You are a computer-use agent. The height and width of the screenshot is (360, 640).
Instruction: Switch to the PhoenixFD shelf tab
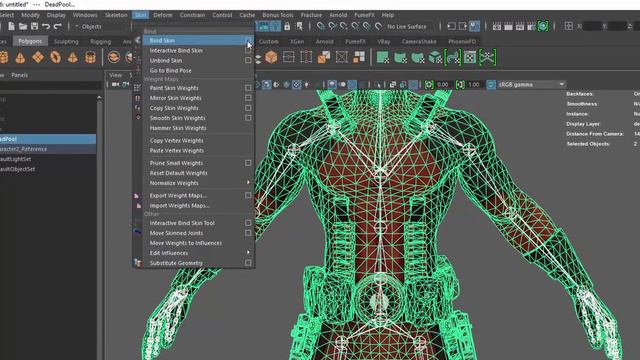pos(462,42)
